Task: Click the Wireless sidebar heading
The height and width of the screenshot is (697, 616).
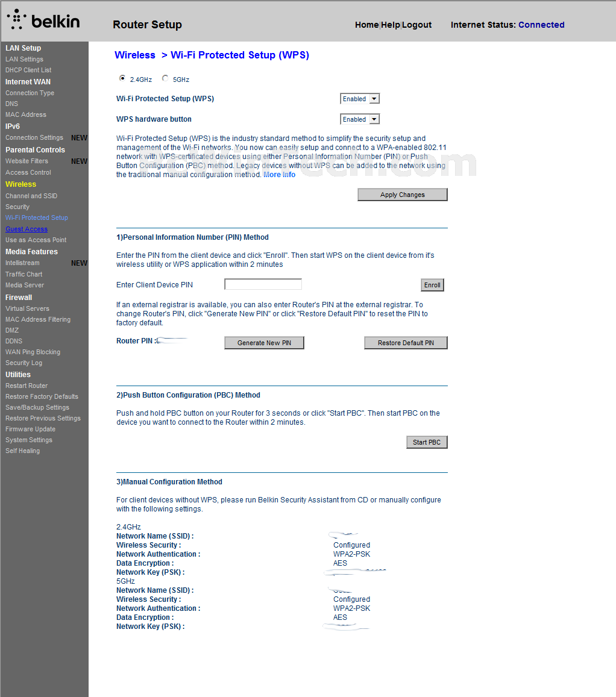Action: pos(21,184)
